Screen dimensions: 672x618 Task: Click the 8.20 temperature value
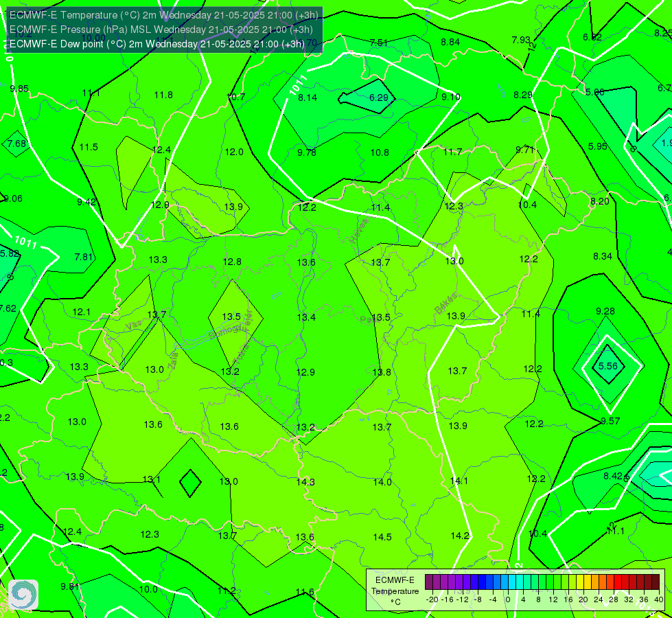599,201
